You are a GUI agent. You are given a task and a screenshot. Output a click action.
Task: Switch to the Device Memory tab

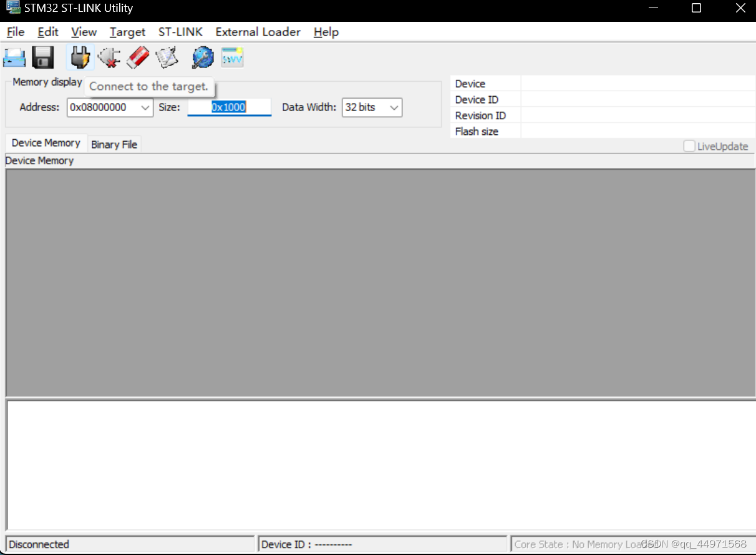point(46,143)
